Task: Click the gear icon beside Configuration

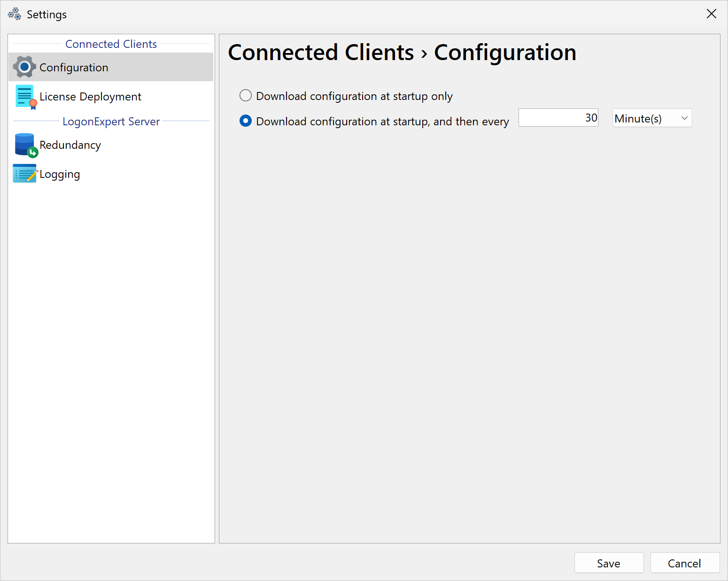Action: (24, 67)
